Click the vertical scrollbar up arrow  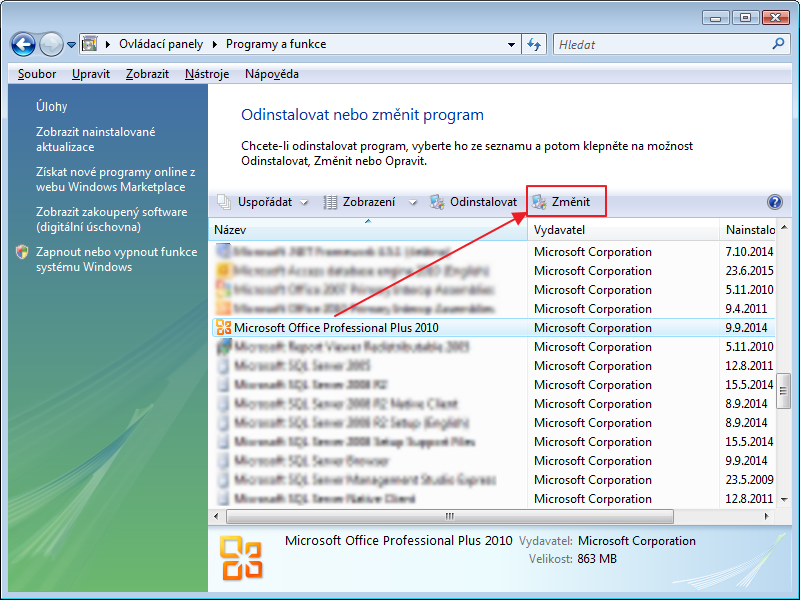[x=784, y=227]
